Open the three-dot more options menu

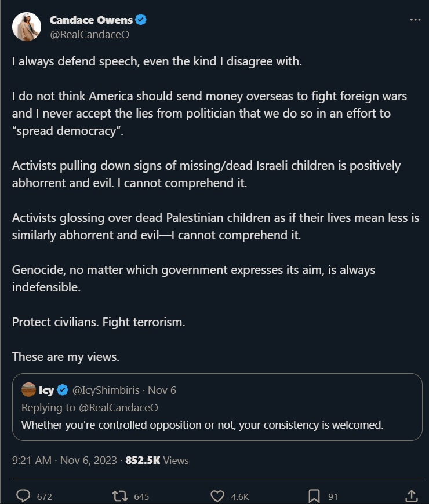(x=415, y=20)
